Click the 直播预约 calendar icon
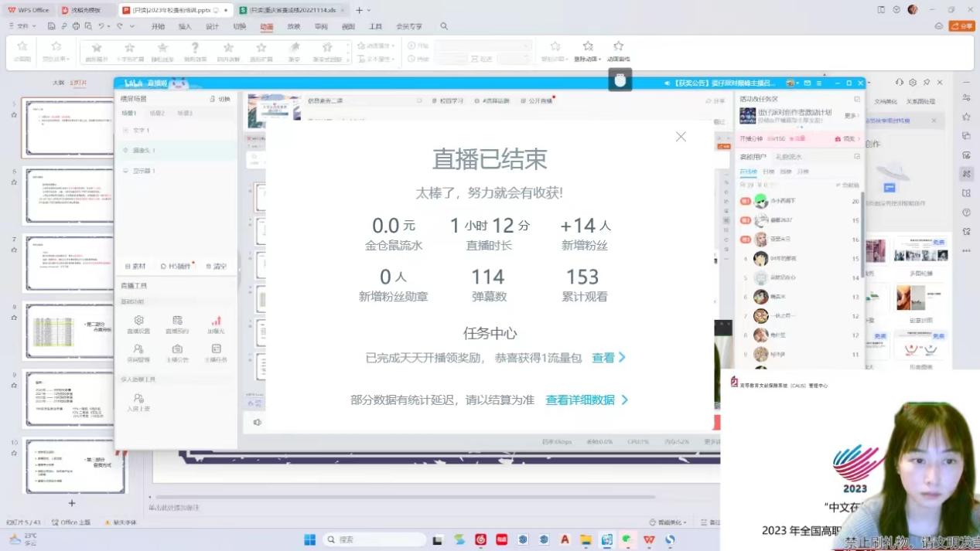Viewport: 980px width, 551px height. click(177, 321)
